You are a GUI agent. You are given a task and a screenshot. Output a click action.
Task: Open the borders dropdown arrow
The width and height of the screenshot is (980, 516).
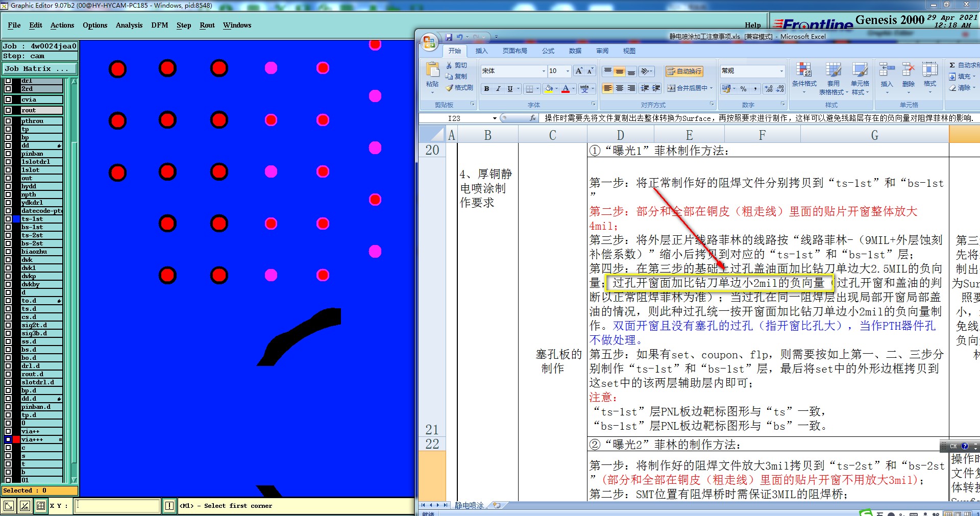(538, 89)
